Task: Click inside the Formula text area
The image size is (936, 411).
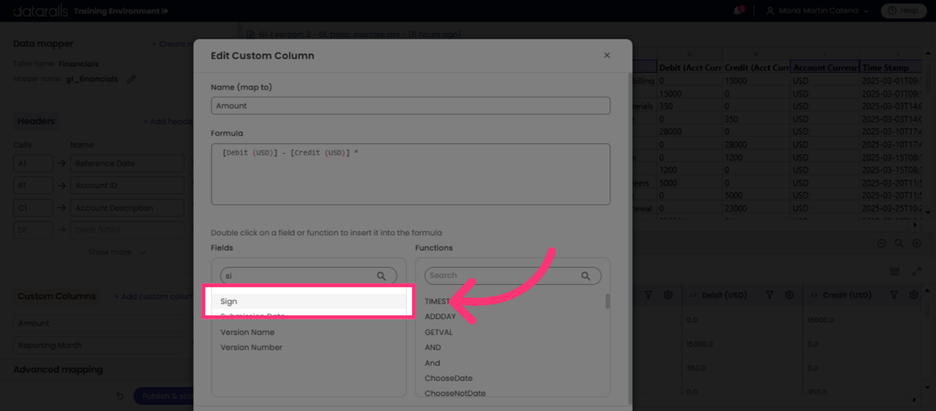Action: point(411,174)
